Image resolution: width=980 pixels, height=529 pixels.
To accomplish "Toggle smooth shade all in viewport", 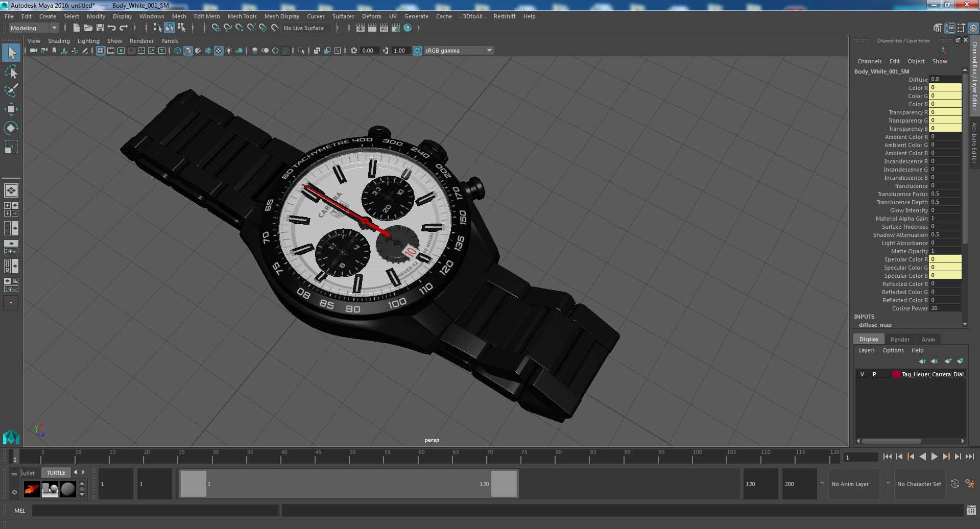I will click(188, 51).
